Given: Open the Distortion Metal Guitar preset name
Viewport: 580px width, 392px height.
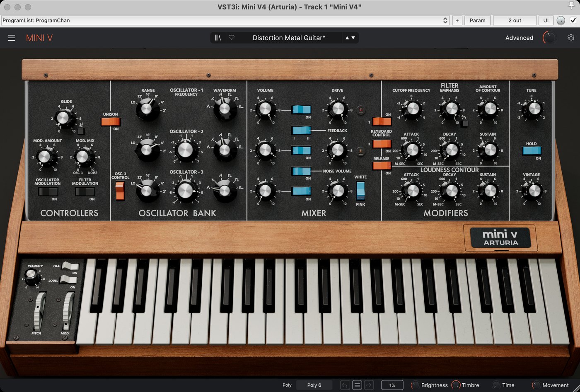Looking at the screenshot, I should click(289, 38).
